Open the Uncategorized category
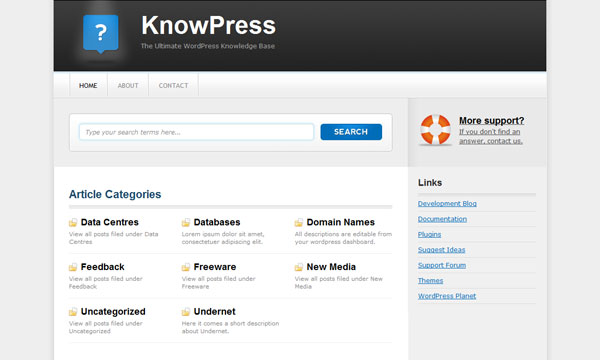The image size is (600, 360). (x=113, y=312)
